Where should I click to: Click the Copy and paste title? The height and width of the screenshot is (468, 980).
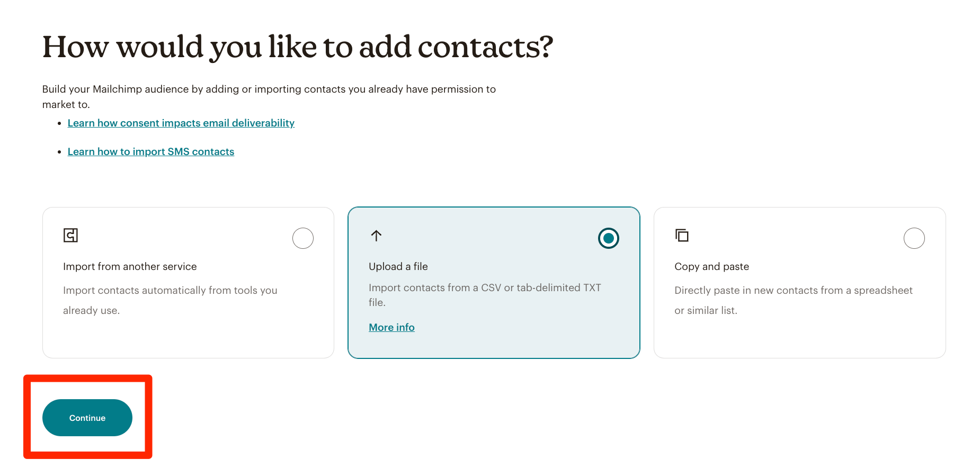coord(711,266)
